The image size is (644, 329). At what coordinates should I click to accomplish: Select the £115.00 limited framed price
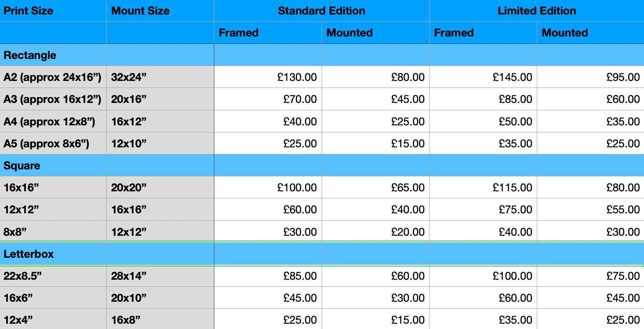483,188
